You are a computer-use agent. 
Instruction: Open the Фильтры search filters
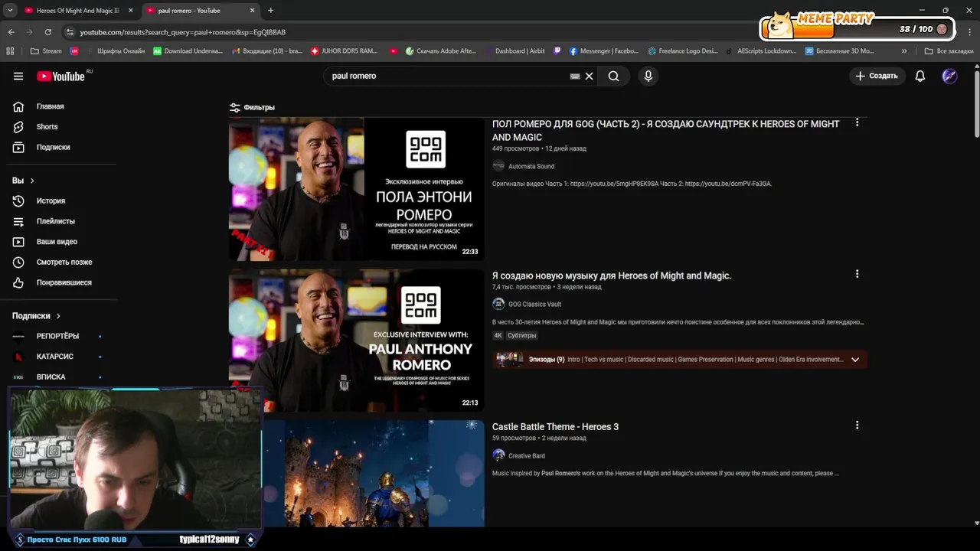click(252, 107)
